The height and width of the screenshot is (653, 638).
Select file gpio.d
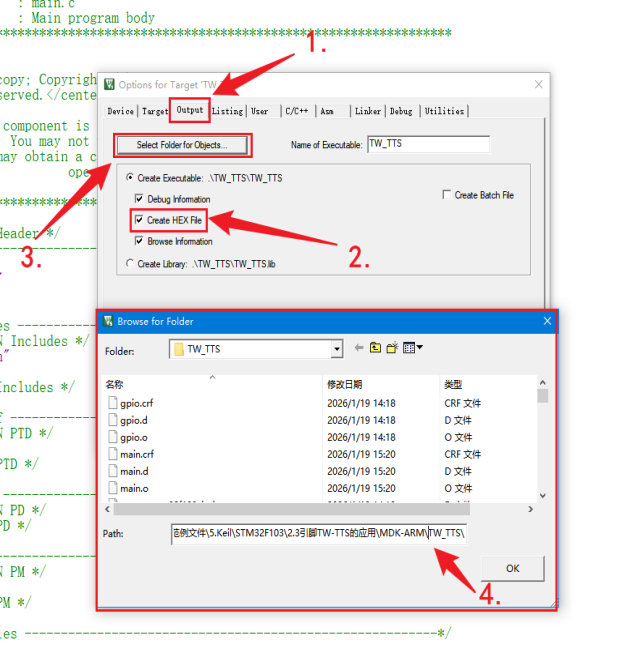(x=134, y=420)
